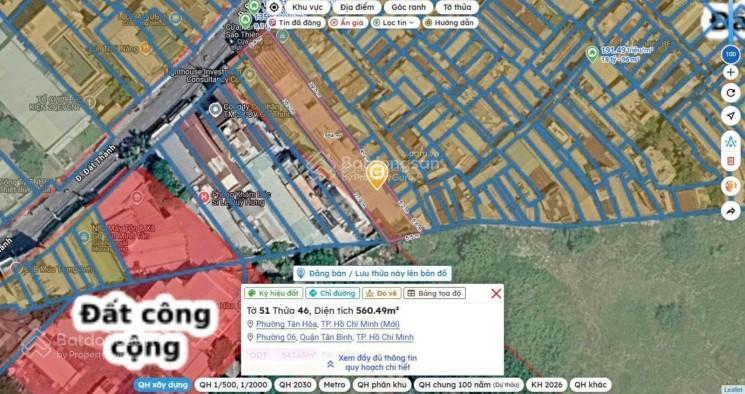
Task: Open Phường 06 link
Action: point(276,337)
